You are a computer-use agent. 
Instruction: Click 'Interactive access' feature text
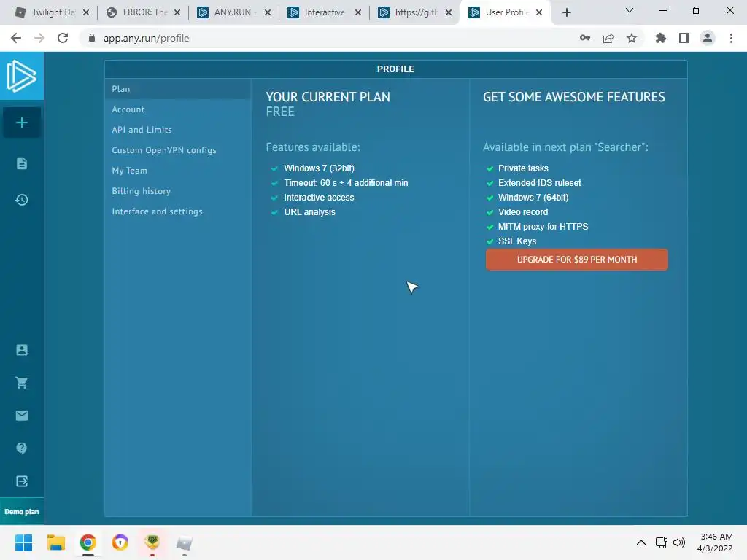(320, 198)
